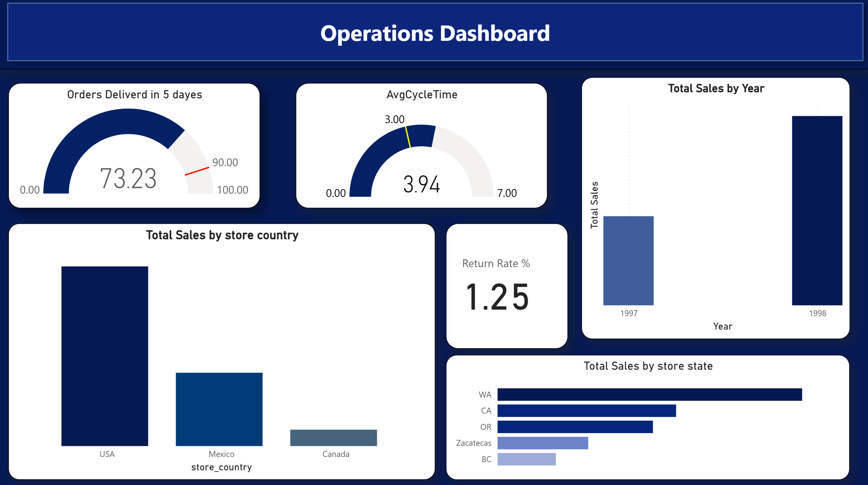
Task: Click the 'Zacatecas' state label
Action: click(474, 443)
